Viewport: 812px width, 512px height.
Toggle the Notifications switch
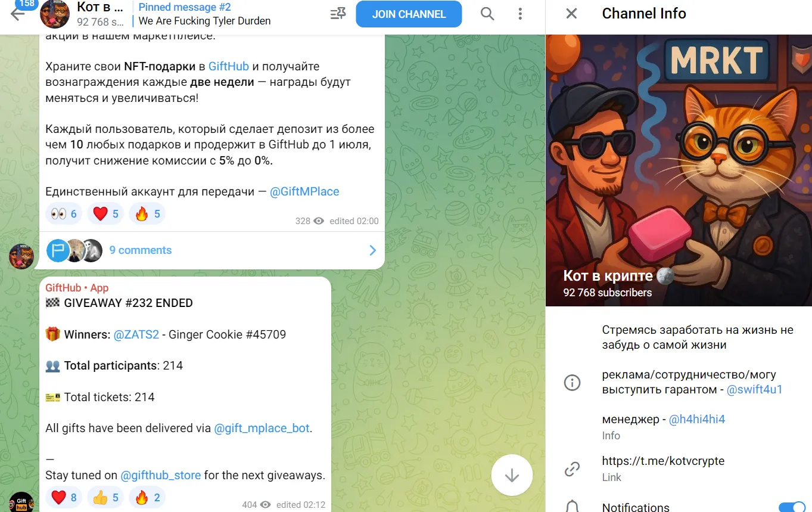tap(792, 507)
